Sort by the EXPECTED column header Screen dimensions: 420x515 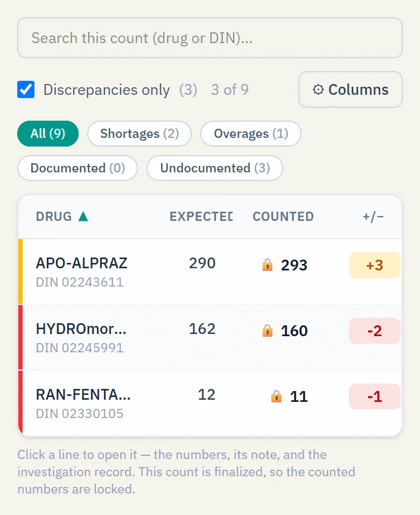point(201,217)
